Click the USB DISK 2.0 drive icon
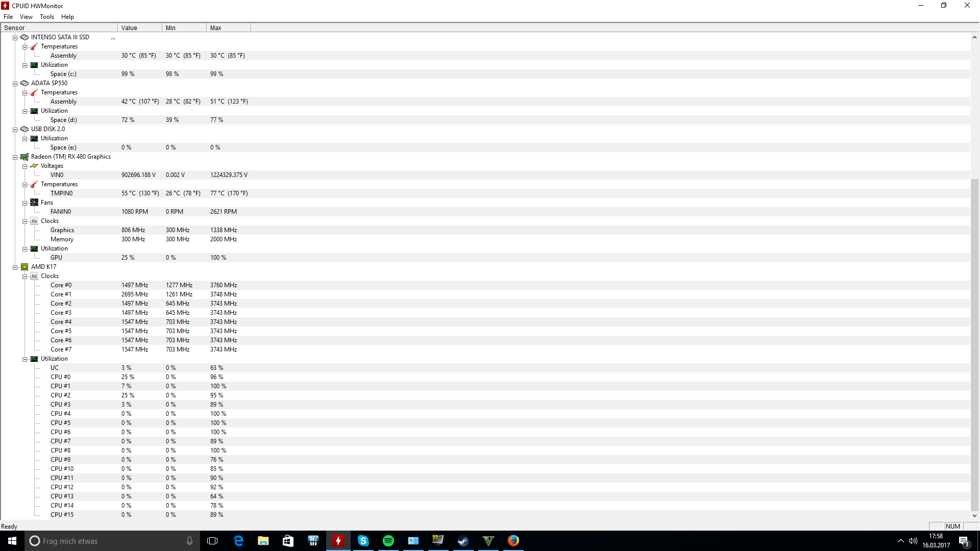Viewport: 980px width, 551px height. point(24,129)
